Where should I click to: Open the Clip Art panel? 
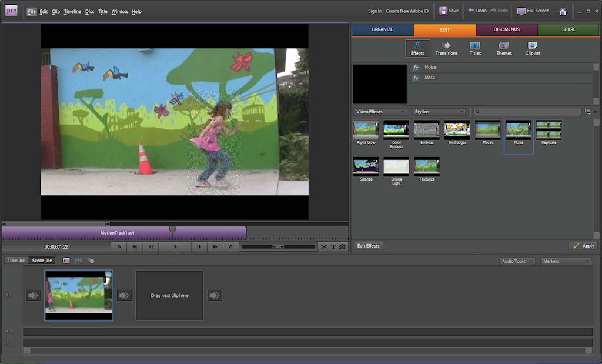click(x=533, y=48)
